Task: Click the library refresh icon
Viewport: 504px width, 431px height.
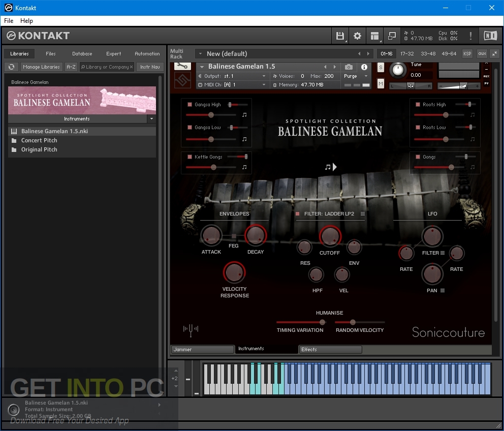Action: (x=12, y=67)
